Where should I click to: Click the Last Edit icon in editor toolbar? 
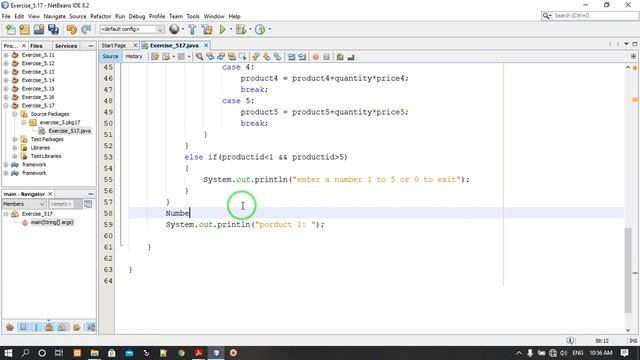click(155, 57)
